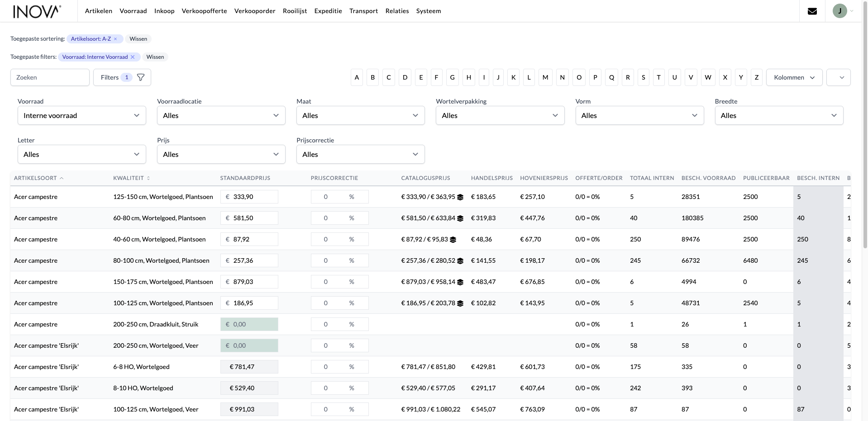Image resolution: width=868 pixels, height=421 pixels.
Task: Click the Standaardprijs column header
Action: (245, 178)
